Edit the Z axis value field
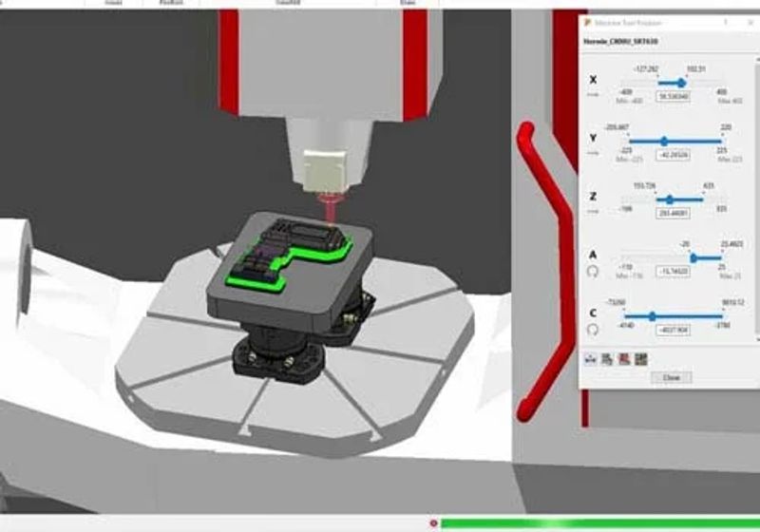760x532 pixels. click(x=673, y=213)
